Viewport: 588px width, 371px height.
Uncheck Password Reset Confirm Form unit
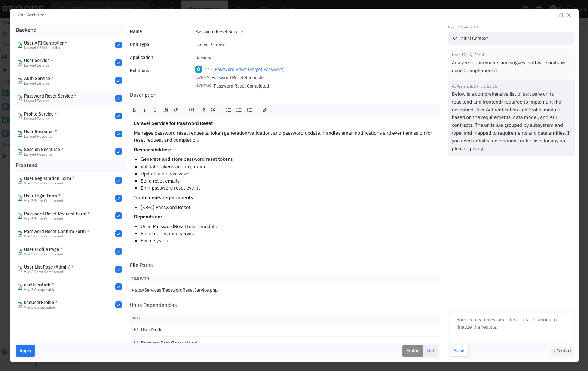[119, 234]
